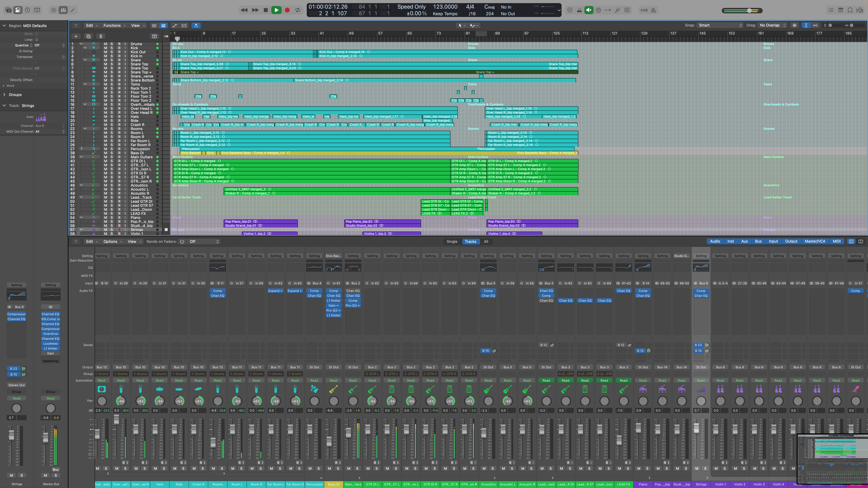Click the automation pencil icon in the toolbar
The height and width of the screenshot is (488, 868).
(72, 10)
